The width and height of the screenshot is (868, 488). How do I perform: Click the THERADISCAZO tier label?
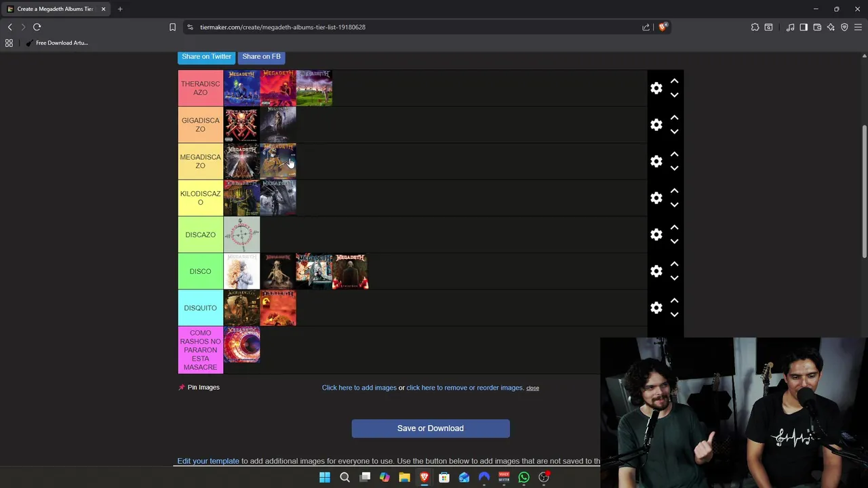tap(201, 88)
